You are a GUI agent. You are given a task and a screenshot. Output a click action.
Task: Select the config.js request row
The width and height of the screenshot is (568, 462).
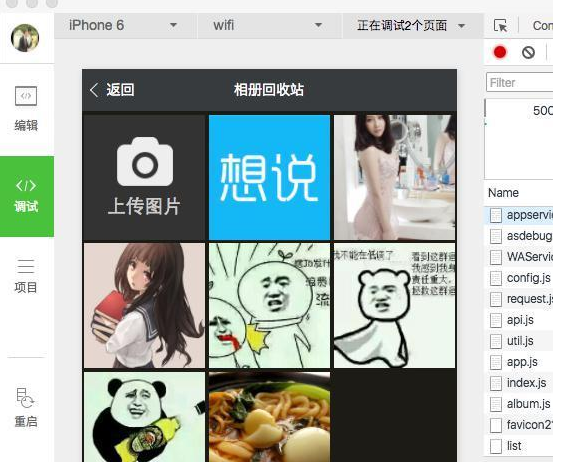coord(518,278)
